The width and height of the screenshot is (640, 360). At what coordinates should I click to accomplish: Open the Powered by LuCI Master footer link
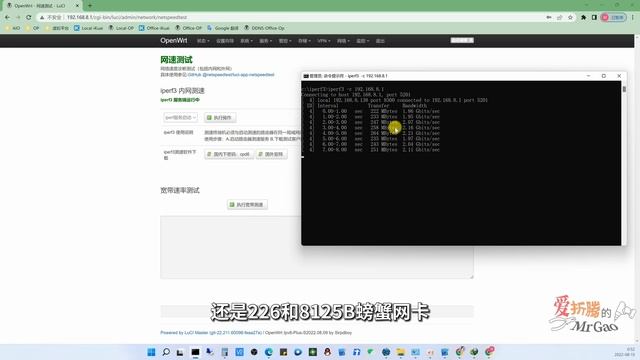point(211,333)
